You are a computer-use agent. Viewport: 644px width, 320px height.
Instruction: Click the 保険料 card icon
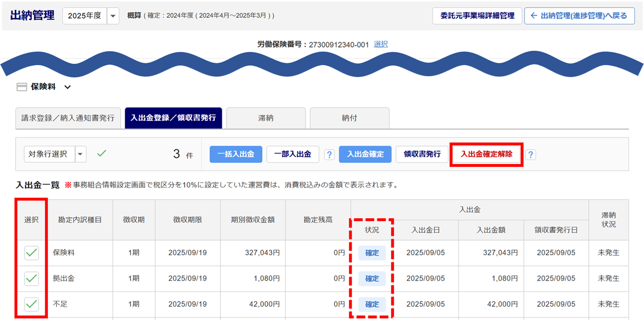22,87
